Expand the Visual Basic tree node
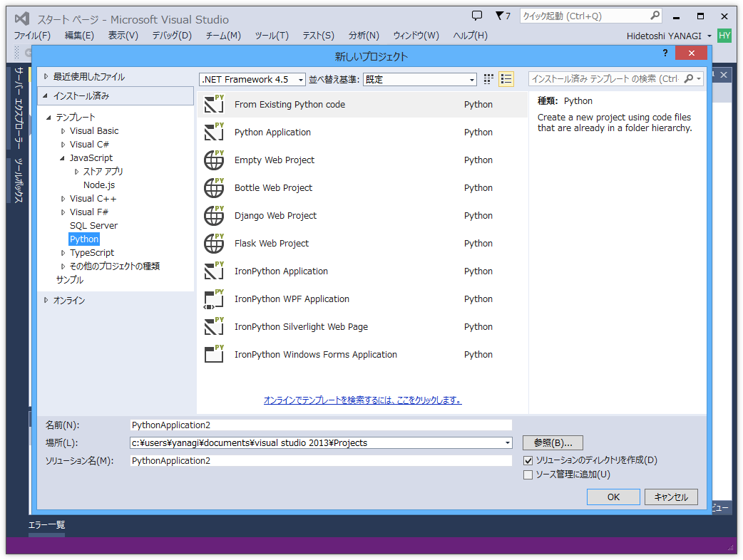Viewport: 743px width, 560px height. 63,131
